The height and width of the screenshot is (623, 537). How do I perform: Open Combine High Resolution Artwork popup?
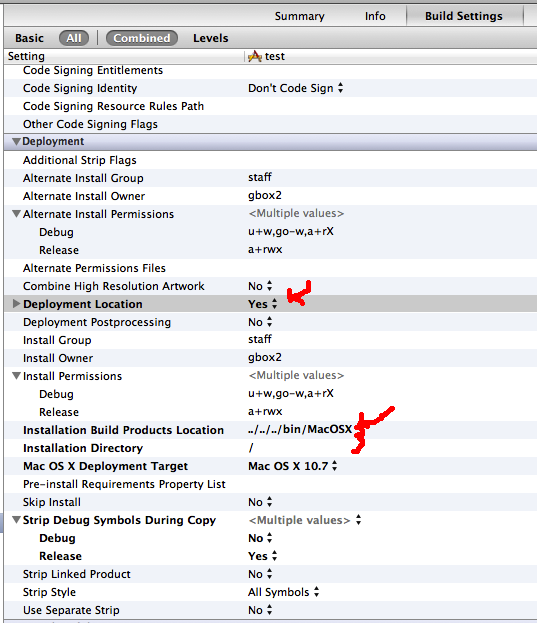click(260, 286)
